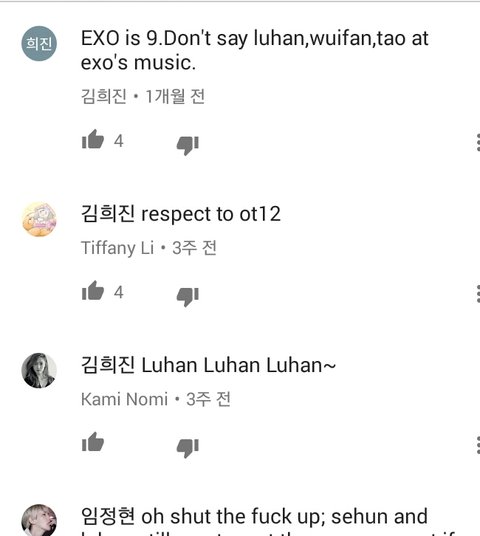Visit the Tiffany Li channel name
Viewport: 480px width, 536px height.
click(117, 248)
